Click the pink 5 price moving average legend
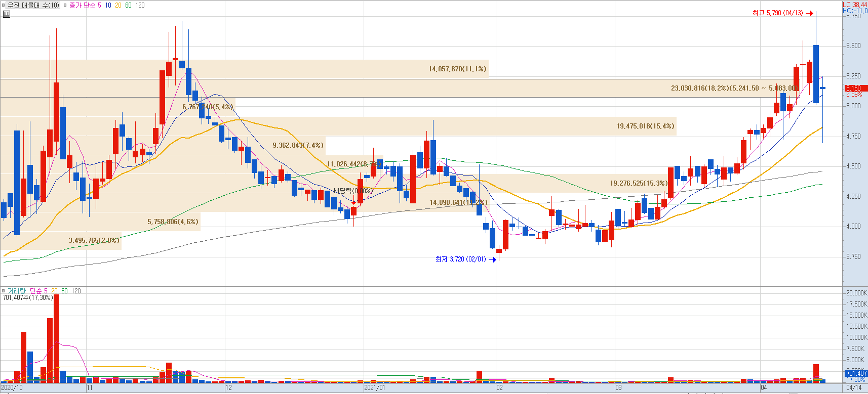The width and height of the screenshot is (868, 394). click(x=100, y=5)
